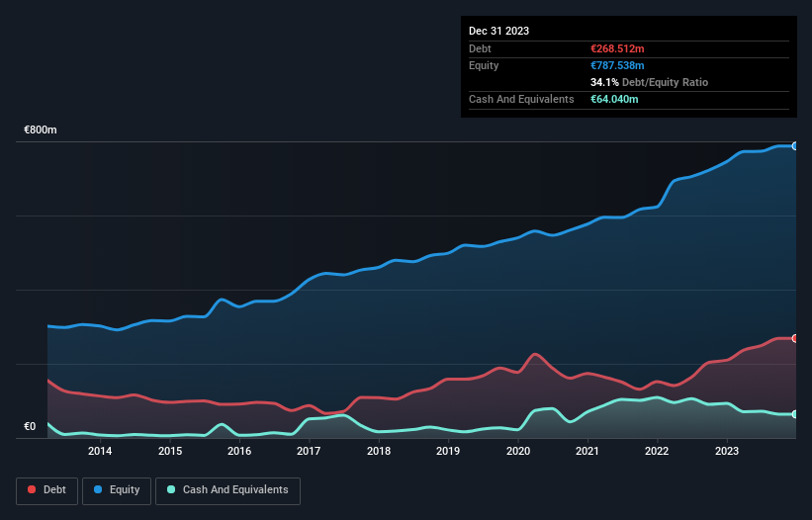Click the €0 y-axis label
Viewport: 812px width, 520px height.
click(30, 426)
